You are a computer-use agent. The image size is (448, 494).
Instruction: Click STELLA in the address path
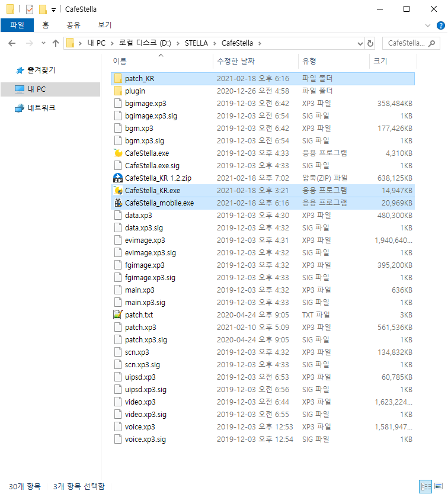point(196,43)
